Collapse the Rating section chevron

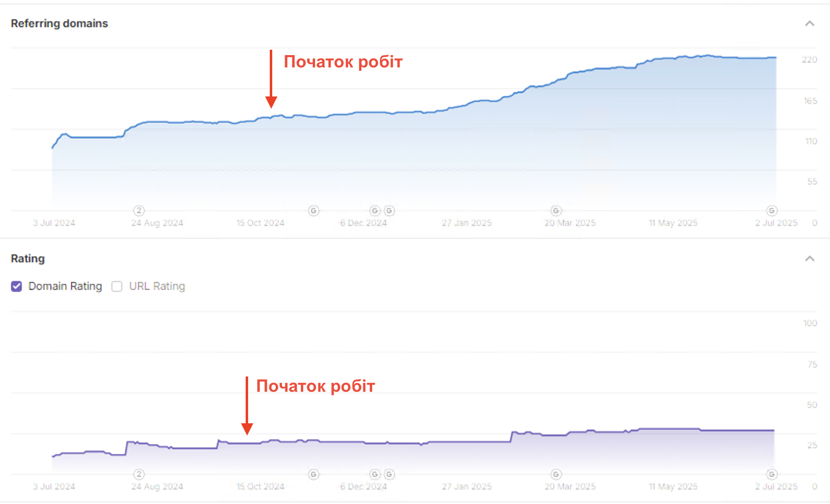click(809, 259)
